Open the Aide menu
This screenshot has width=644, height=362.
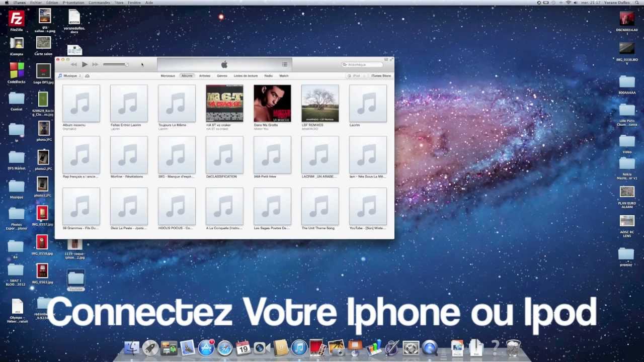[149, 3]
